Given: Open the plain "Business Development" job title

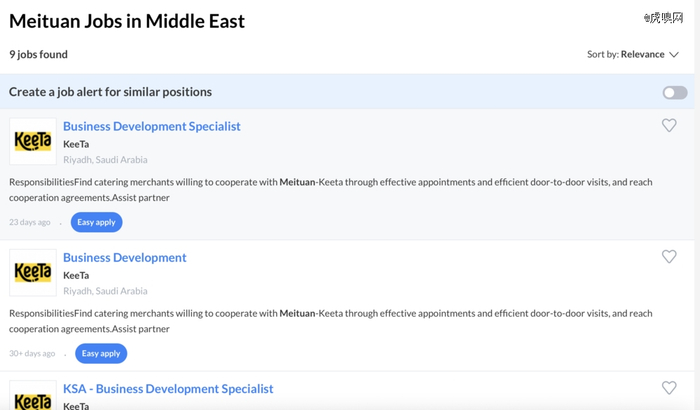Looking at the screenshot, I should (x=125, y=258).
